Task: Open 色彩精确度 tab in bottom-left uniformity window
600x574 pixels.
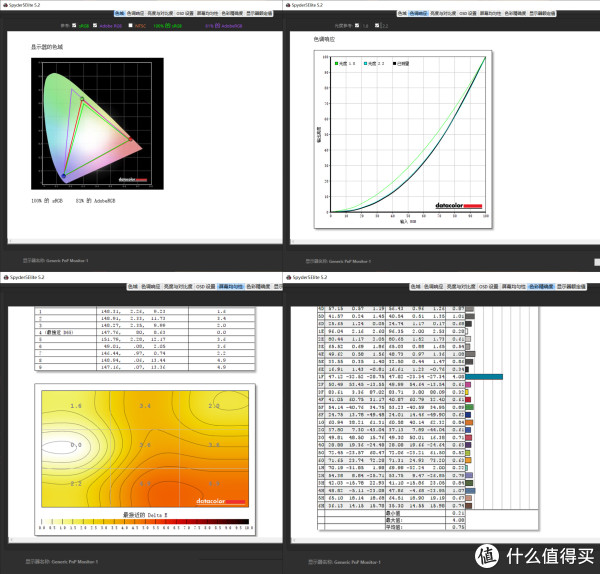Action: click(258, 287)
